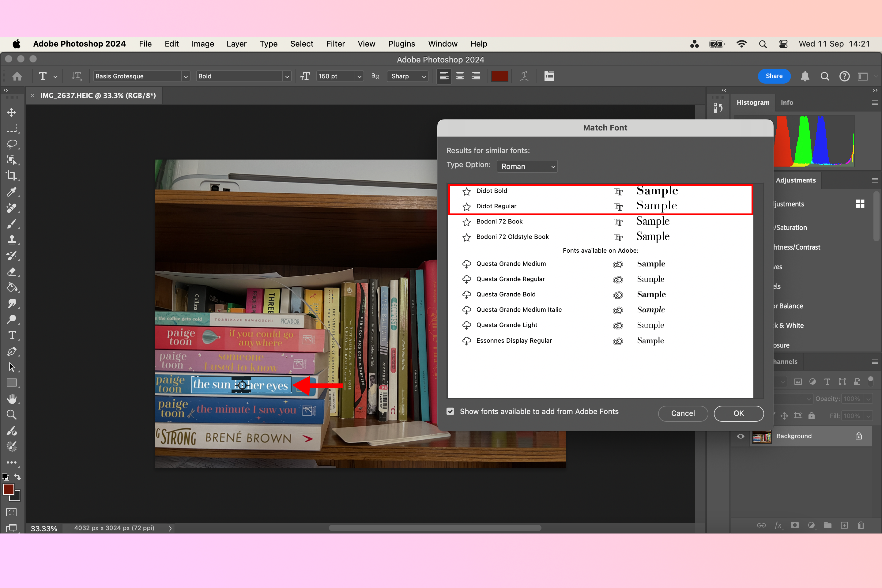The height and width of the screenshot is (588, 882).
Task: Click the blue Share button
Action: [x=774, y=76]
